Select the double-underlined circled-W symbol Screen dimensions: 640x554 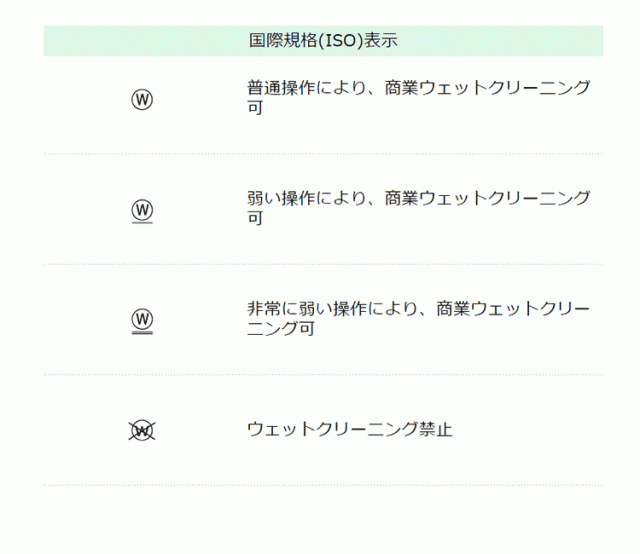(x=142, y=318)
